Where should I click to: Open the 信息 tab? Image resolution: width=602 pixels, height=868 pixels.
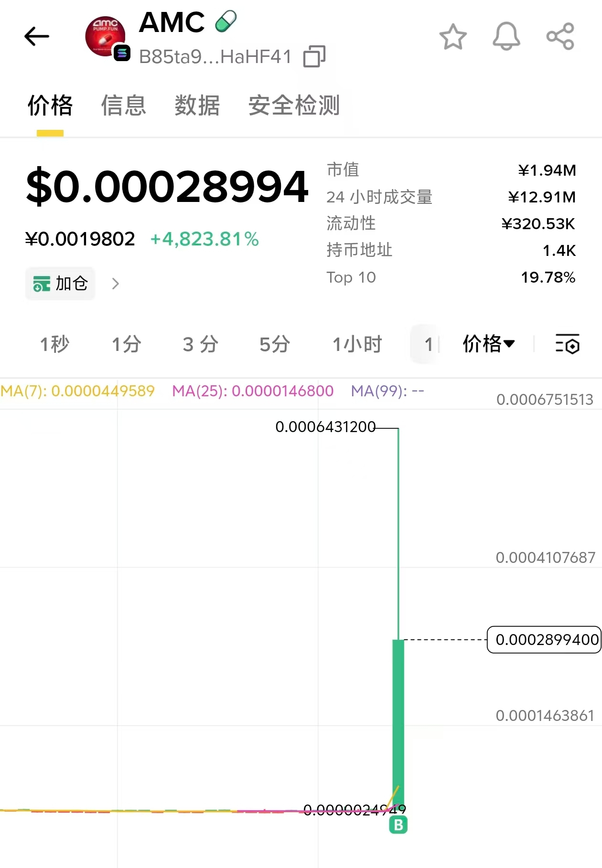pos(124,106)
